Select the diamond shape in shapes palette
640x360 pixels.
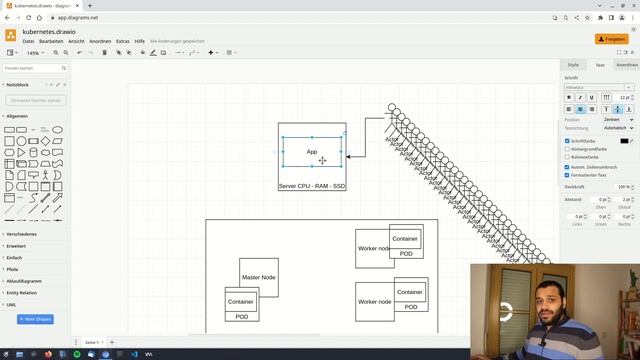pos(45,141)
